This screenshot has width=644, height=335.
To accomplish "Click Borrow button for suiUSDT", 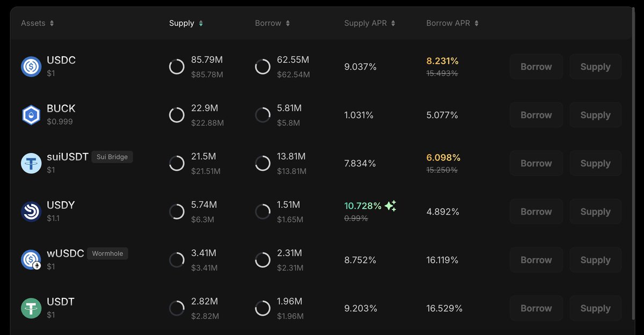I will click(536, 163).
